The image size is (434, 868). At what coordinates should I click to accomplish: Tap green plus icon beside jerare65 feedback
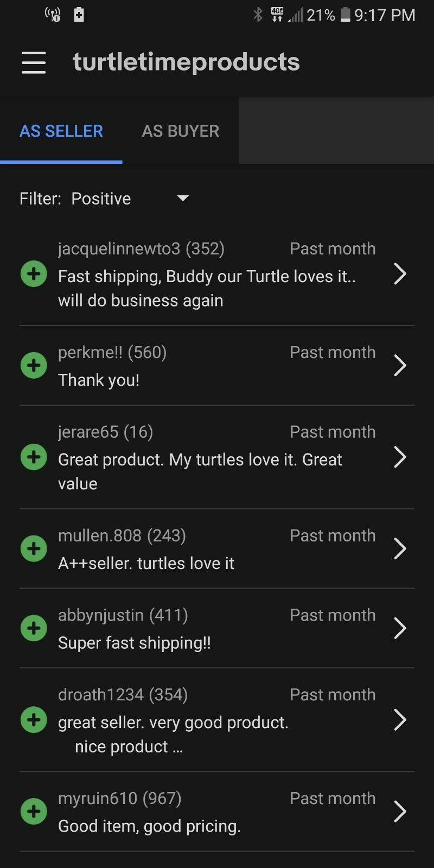point(34,457)
